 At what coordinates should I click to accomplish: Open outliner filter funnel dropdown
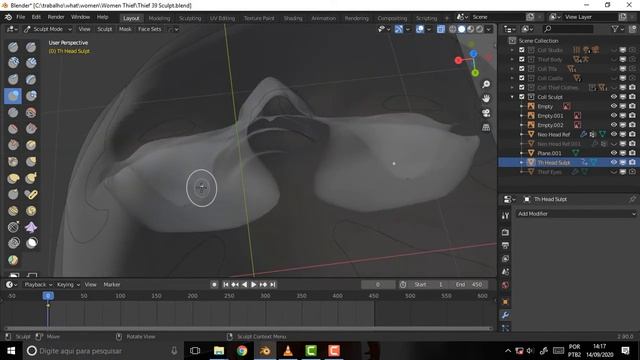tap(618, 29)
